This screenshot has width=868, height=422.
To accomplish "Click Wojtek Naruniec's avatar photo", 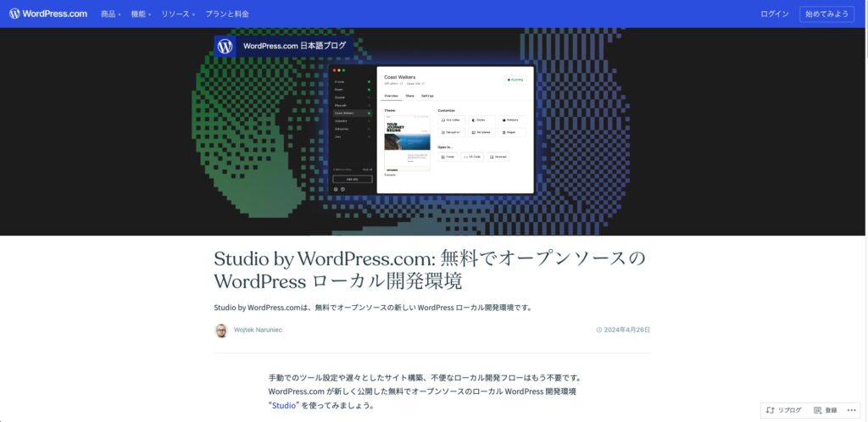I will (221, 330).
